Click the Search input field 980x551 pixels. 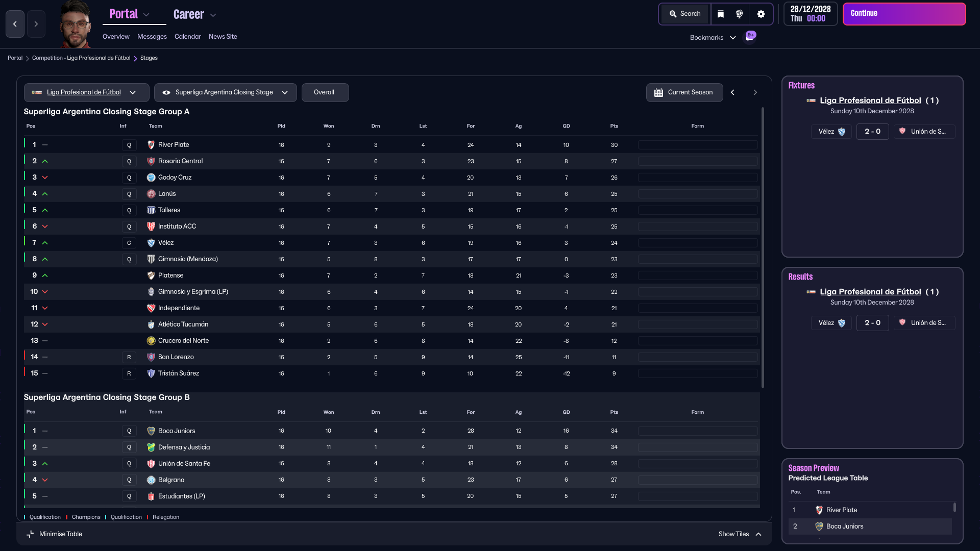pos(685,14)
